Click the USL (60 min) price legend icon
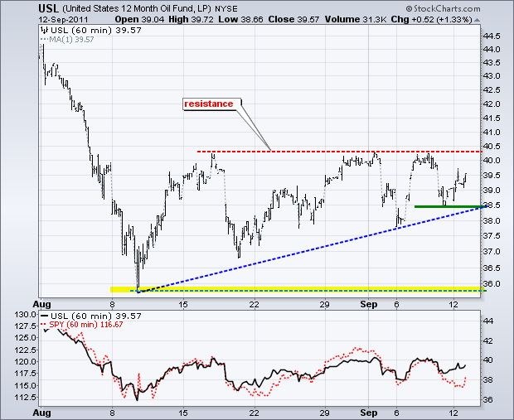The height and width of the screenshot is (420, 514). pos(45,31)
